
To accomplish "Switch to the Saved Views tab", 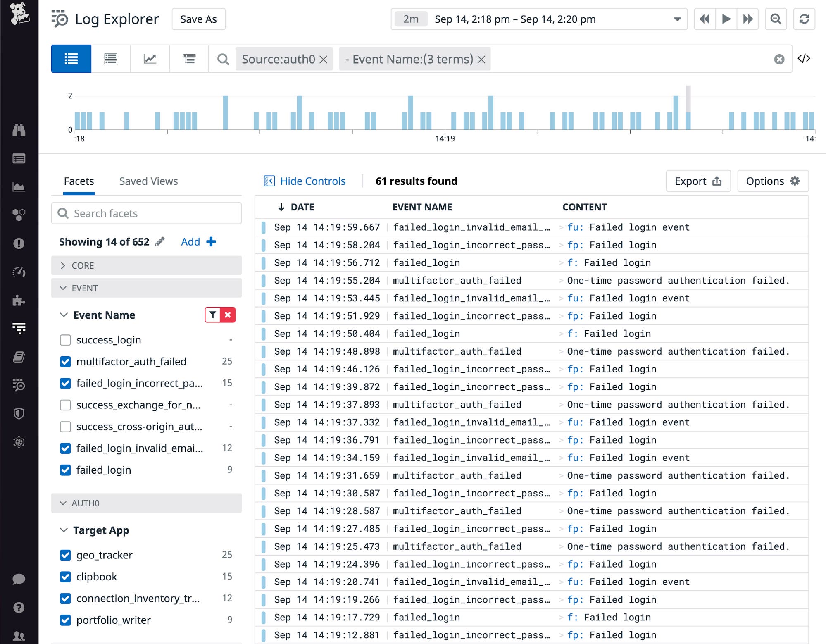I will [148, 181].
